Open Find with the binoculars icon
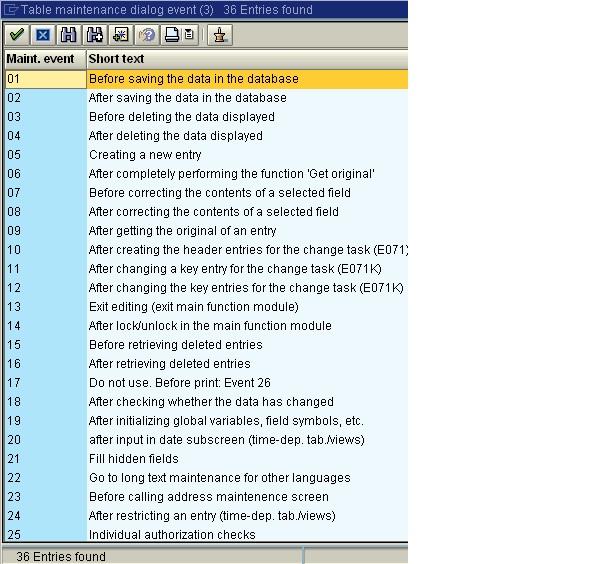Image resolution: width=600 pixels, height=564 pixels. 69,35
